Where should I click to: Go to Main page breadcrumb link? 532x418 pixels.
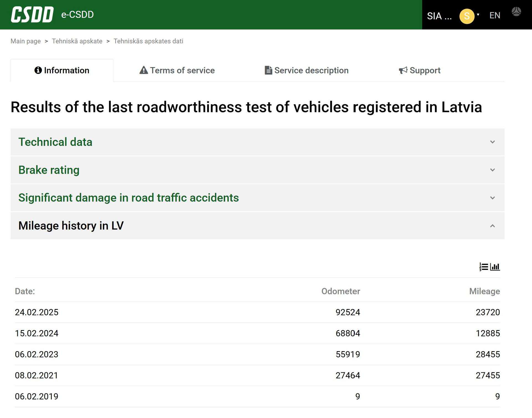tap(25, 41)
